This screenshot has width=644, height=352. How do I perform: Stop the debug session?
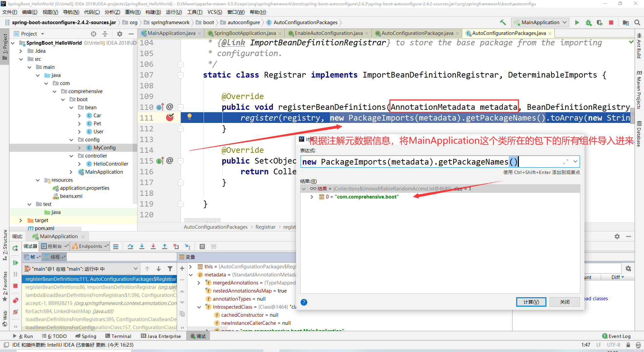(x=15, y=286)
